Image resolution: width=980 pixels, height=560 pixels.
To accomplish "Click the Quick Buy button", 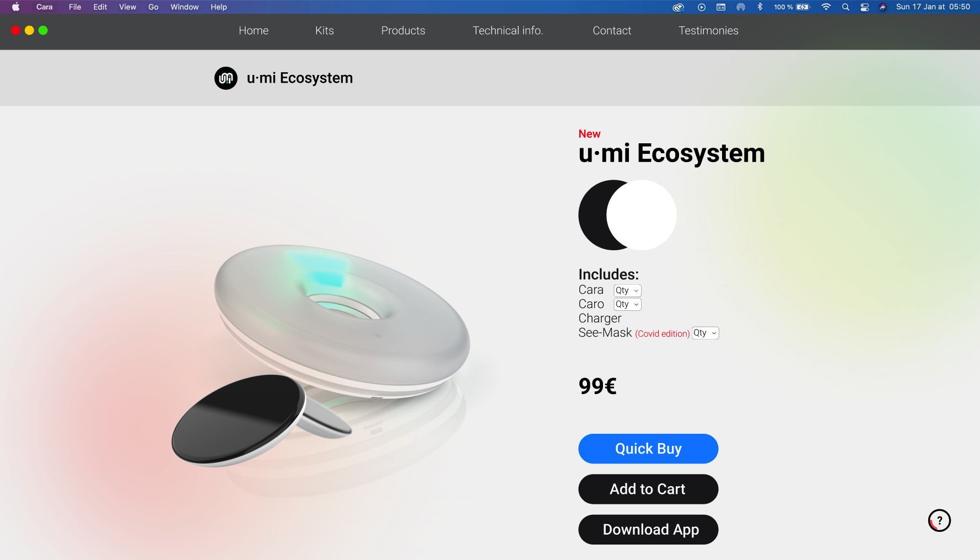I will pyautogui.click(x=648, y=449).
